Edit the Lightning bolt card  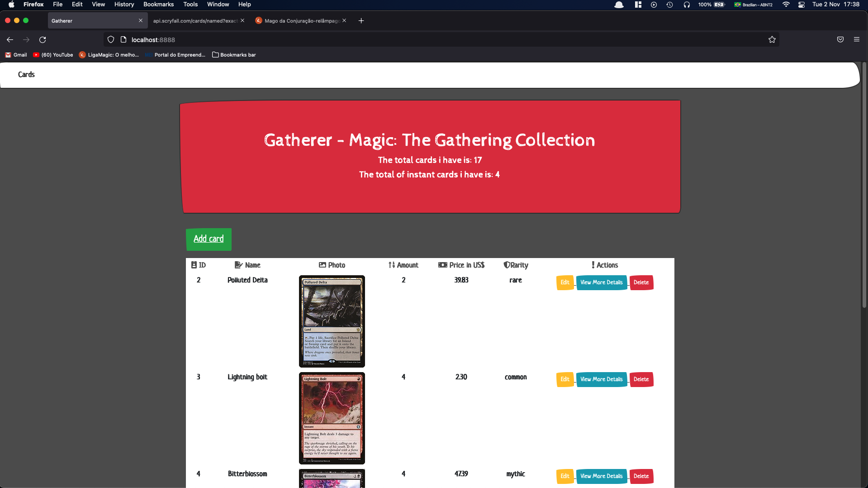coord(565,379)
